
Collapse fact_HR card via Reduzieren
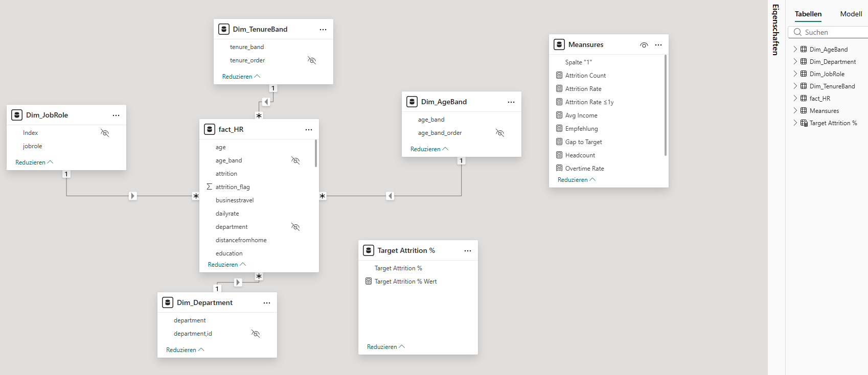point(227,265)
